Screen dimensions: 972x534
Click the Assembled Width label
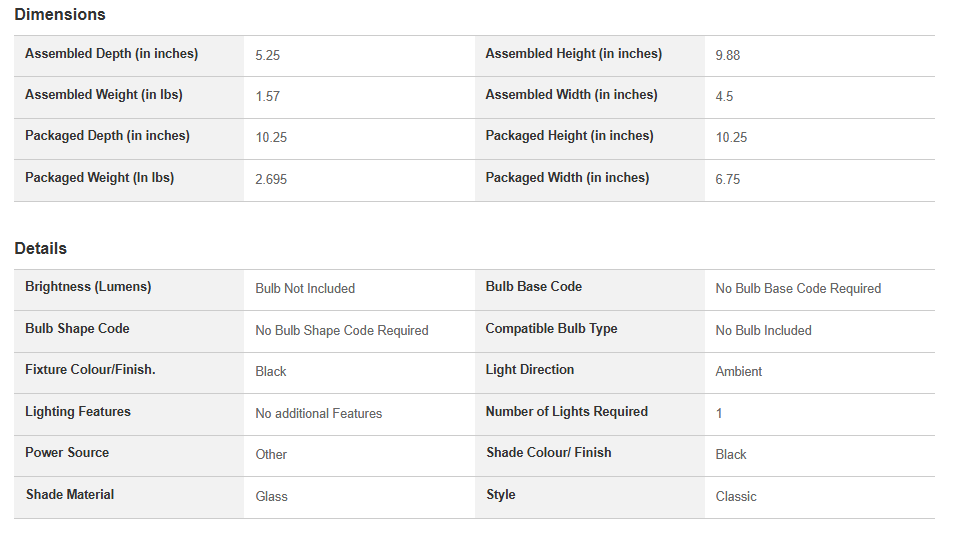click(x=571, y=95)
